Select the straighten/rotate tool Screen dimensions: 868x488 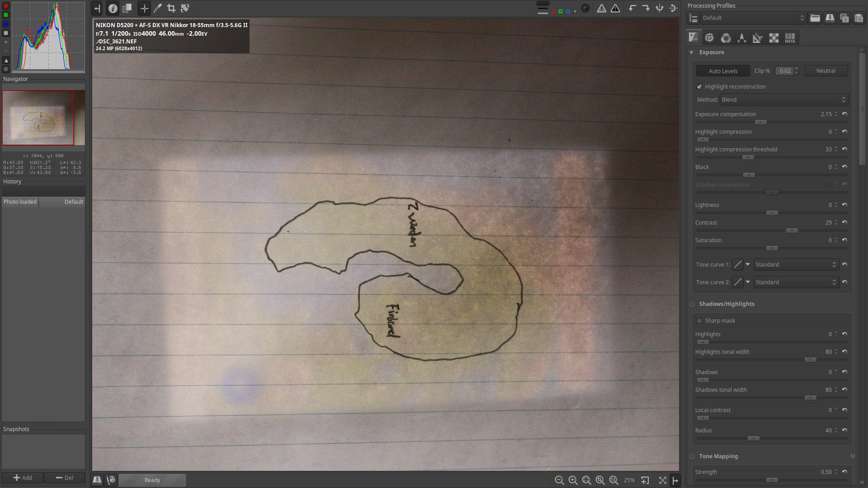185,8
